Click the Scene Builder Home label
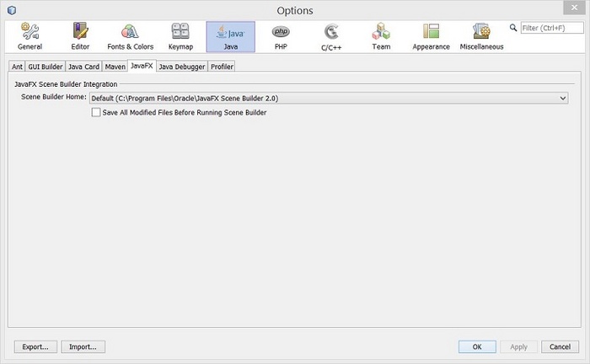Screen dimensions: 590x364 click(x=54, y=97)
